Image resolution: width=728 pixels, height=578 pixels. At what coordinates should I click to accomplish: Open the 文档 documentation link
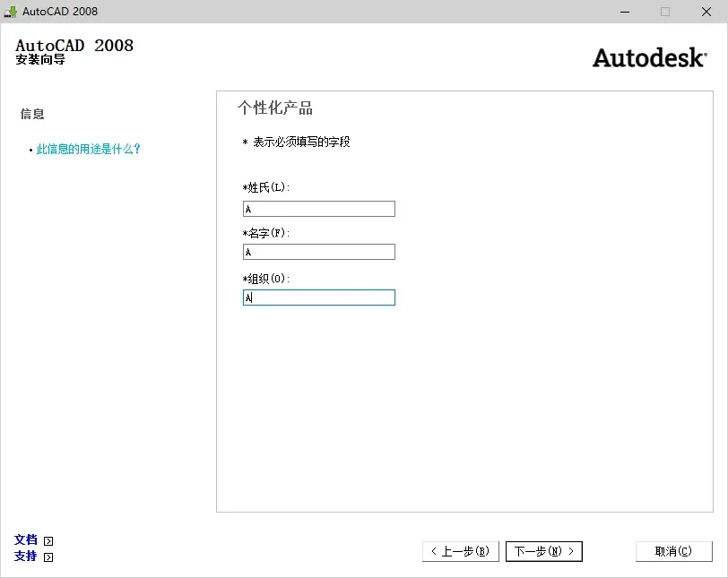click(x=25, y=540)
